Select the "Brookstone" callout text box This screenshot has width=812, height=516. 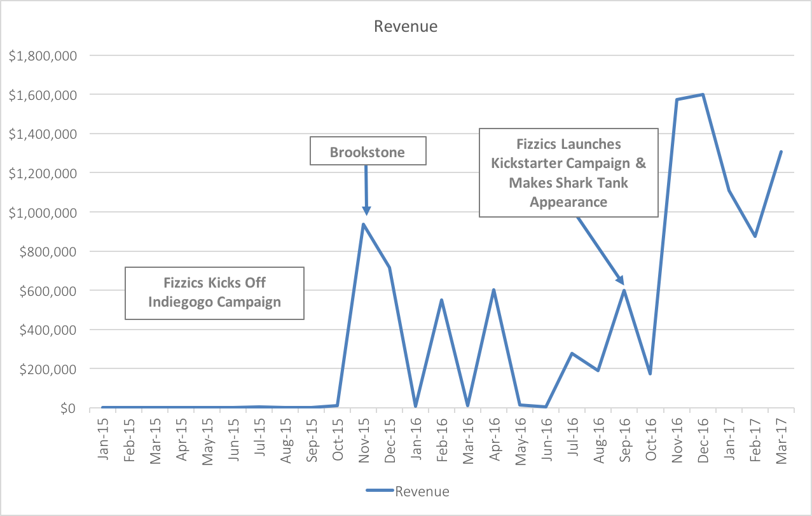(x=368, y=152)
